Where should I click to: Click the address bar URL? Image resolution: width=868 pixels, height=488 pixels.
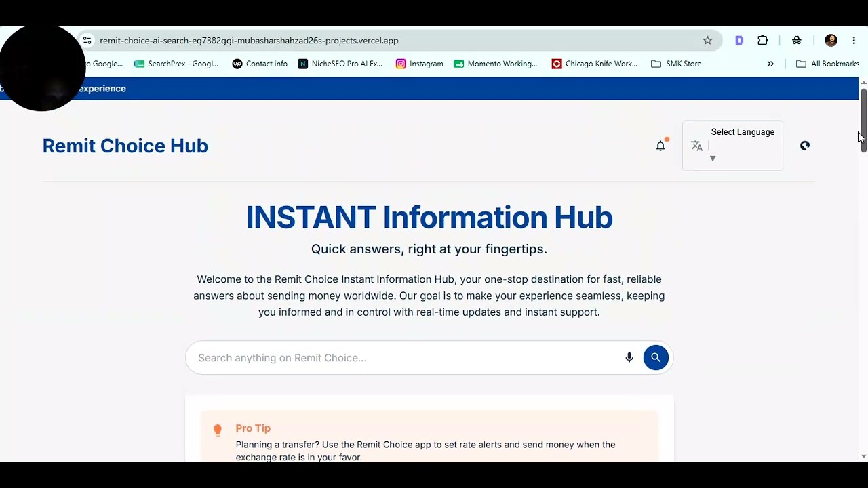[x=249, y=41]
